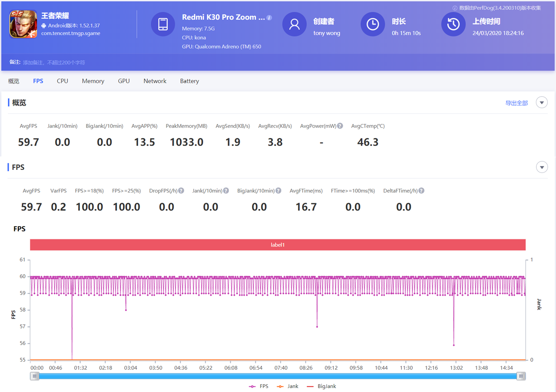Click the FPS dip data point near 13:02
Viewport: 556px width, 392px height.
click(453, 345)
